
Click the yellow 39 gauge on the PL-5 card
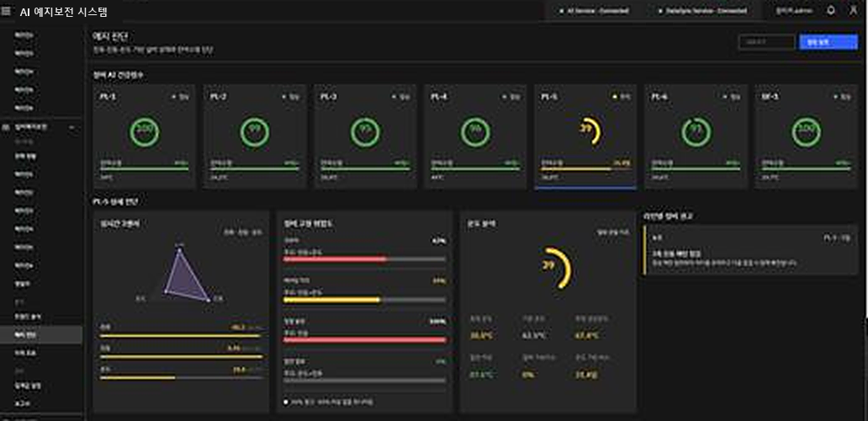click(590, 131)
